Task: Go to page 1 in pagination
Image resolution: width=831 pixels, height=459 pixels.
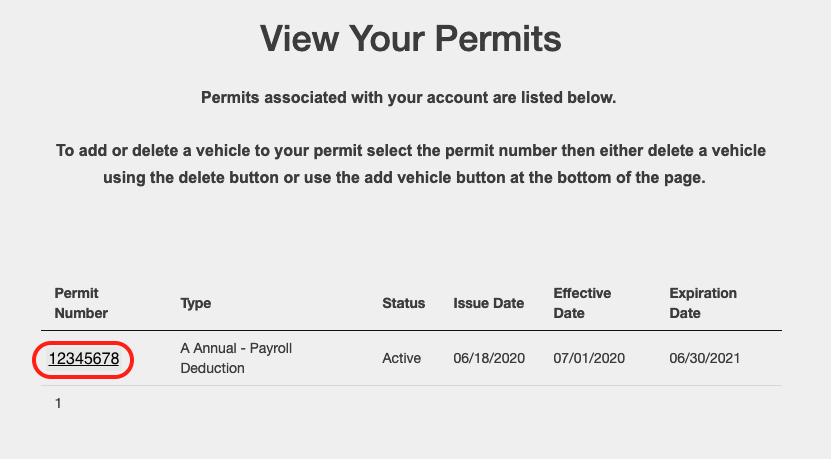Action: point(58,403)
